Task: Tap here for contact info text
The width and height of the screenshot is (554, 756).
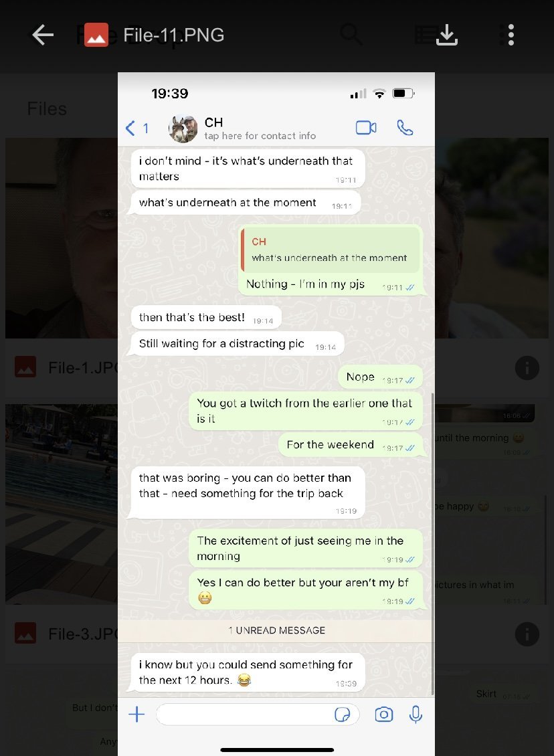Action: [x=260, y=136]
